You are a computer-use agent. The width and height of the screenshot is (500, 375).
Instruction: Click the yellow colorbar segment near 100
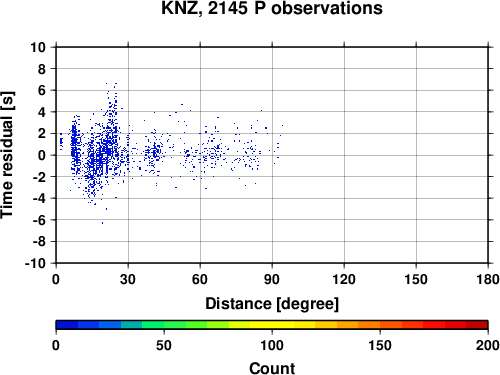272,325
